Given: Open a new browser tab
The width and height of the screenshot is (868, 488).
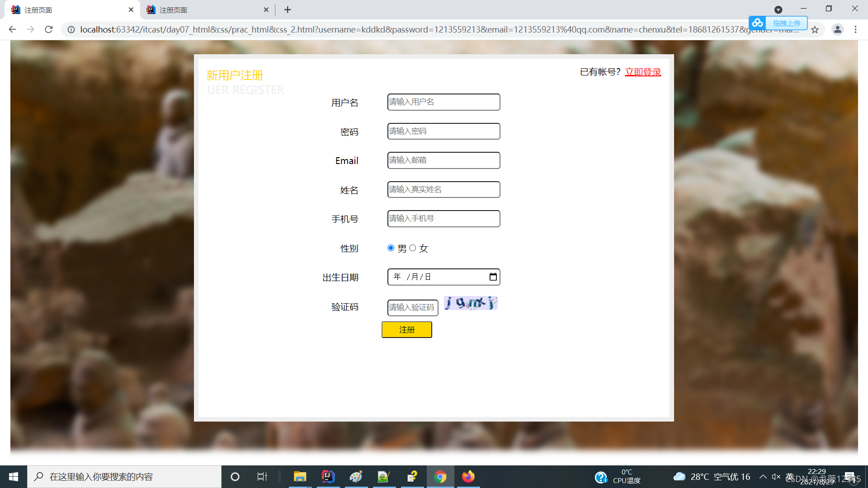Looking at the screenshot, I should pyautogui.click(x=288, y=9).
